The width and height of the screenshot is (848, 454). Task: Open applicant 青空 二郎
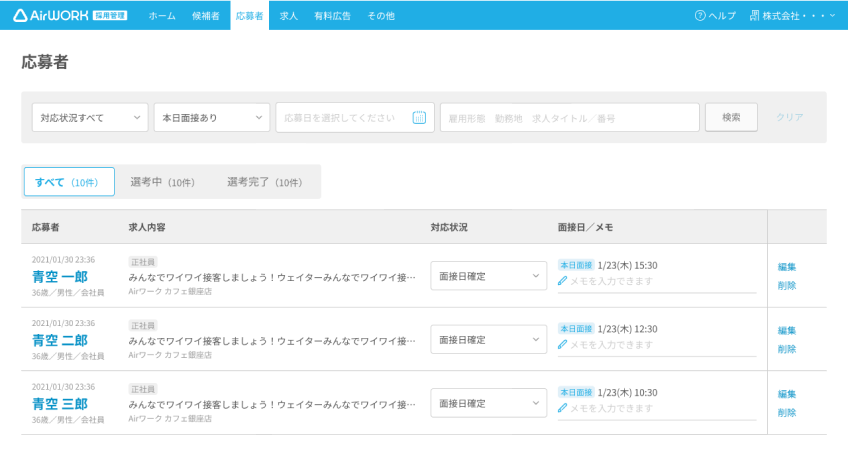pyautogui.click(x=59, y=340)
